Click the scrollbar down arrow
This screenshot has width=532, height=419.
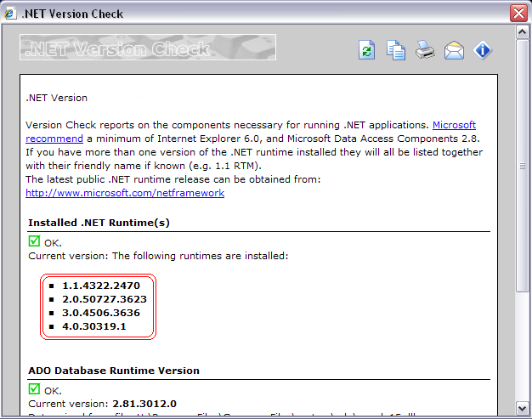(x=522, y=408)
